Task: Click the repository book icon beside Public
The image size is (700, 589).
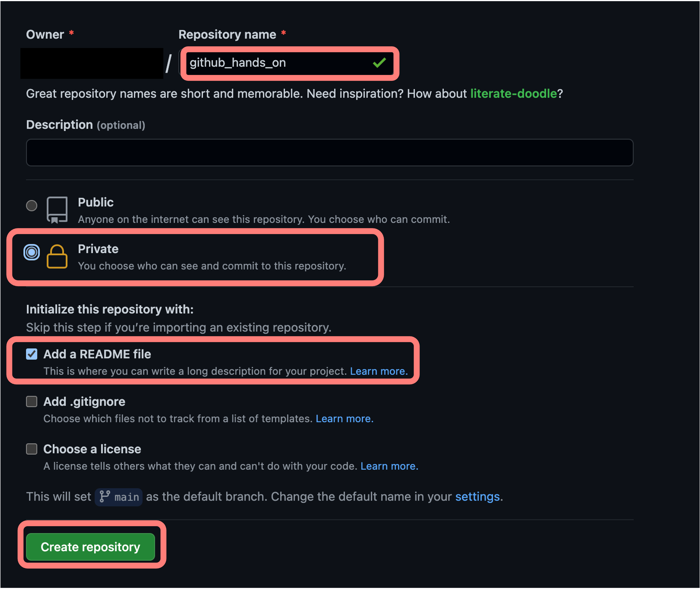Action: click(57, 209)
